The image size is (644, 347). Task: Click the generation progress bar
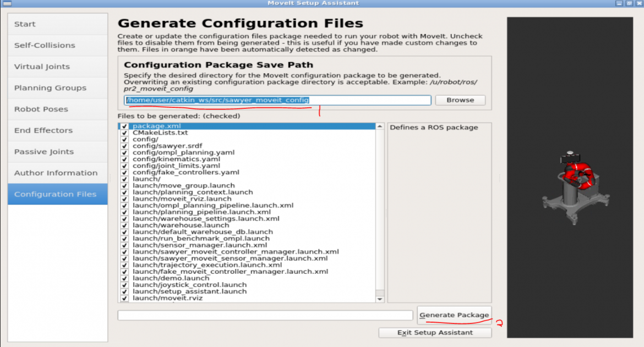point(265,315)
